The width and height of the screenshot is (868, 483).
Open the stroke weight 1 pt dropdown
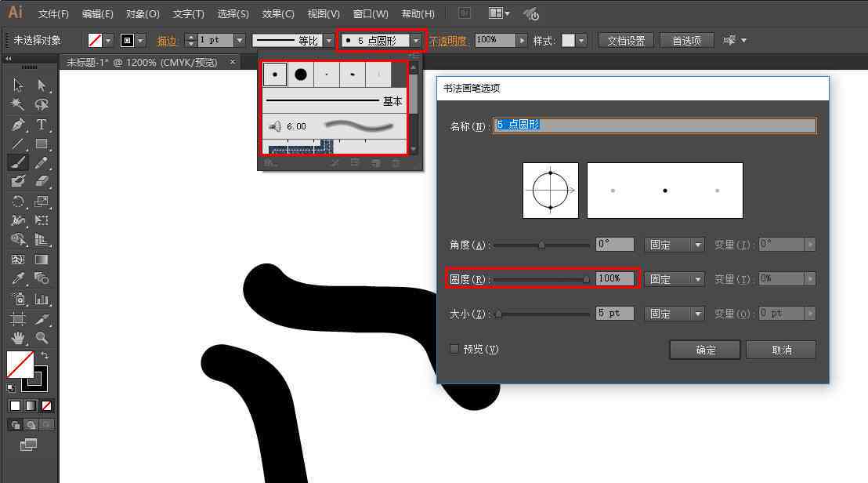[x=240, y=41]
